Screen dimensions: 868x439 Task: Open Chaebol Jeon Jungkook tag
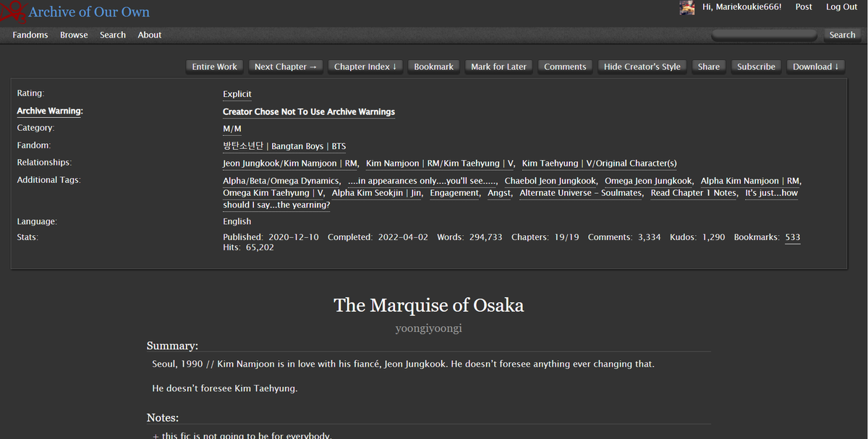click(550, 182)
